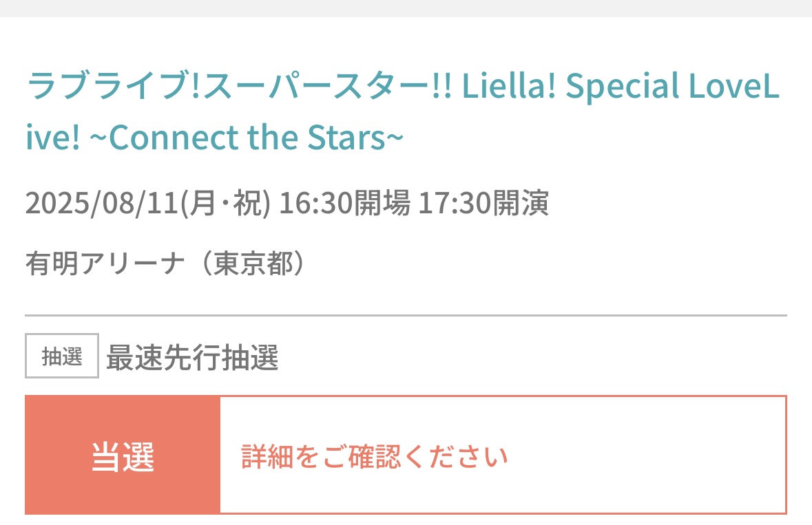The width and height of the screenshot is (812, 525).
Task: Select the date 2025/08/11(月・祝)
Action: point(148,203)
